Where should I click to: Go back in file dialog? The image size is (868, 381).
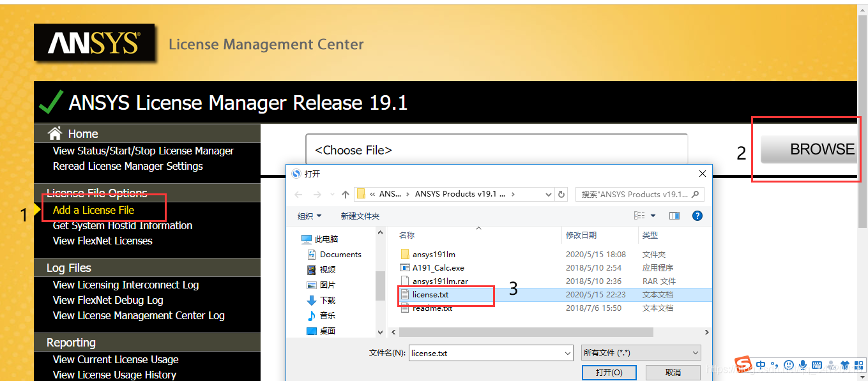298,194
